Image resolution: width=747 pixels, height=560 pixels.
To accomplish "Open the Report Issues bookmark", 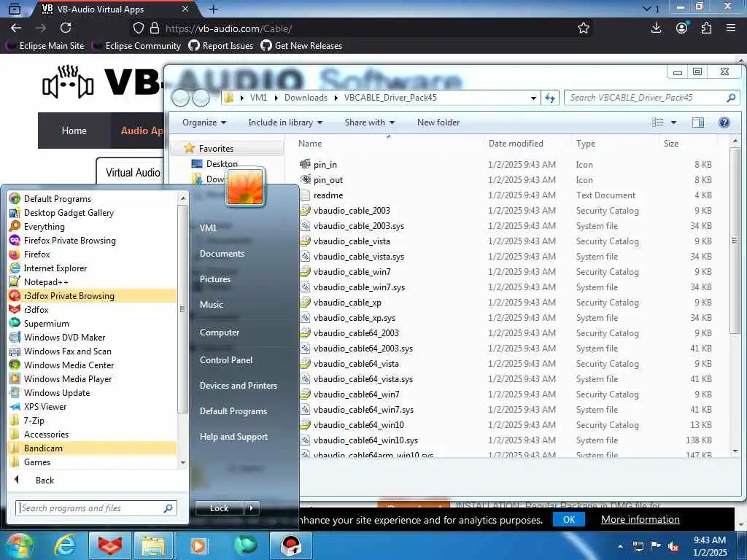I will point(221,46).
